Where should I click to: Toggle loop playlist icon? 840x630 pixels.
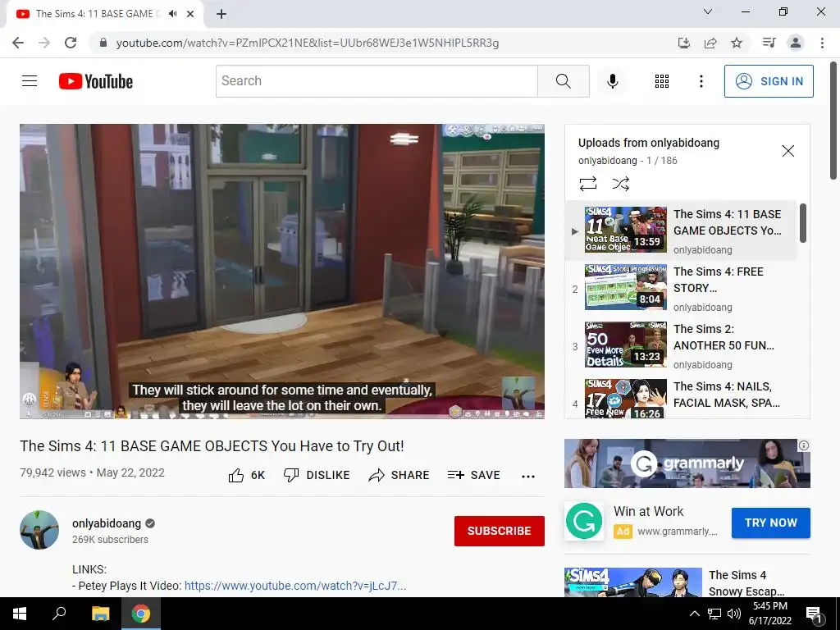(x=587, y=184)
